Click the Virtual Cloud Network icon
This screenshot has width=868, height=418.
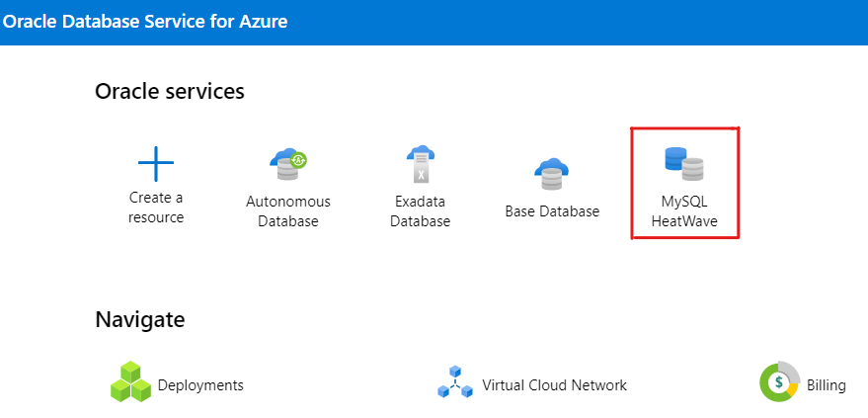click(455, 381)
